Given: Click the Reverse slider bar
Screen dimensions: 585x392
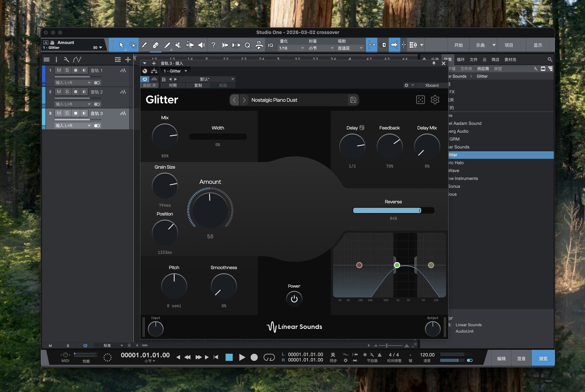Looking at the screenshot, I should pyautogui.click(x=393, y=210).
